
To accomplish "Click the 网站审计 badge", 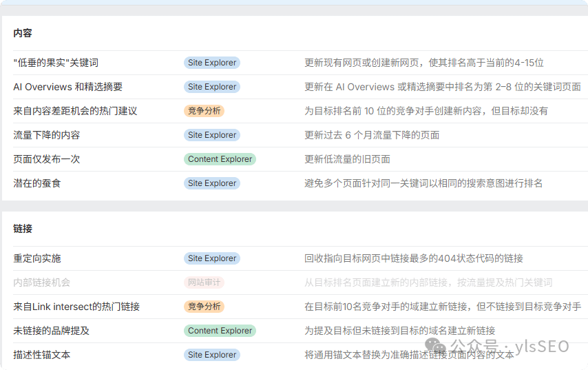I will point(204,282).
